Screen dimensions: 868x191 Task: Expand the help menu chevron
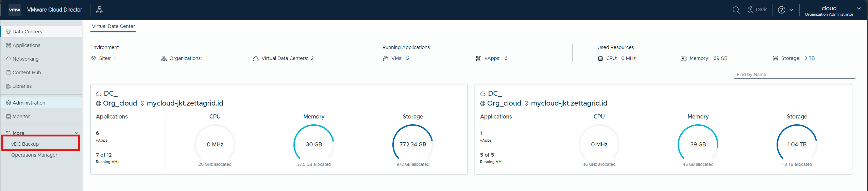[791, 10]
